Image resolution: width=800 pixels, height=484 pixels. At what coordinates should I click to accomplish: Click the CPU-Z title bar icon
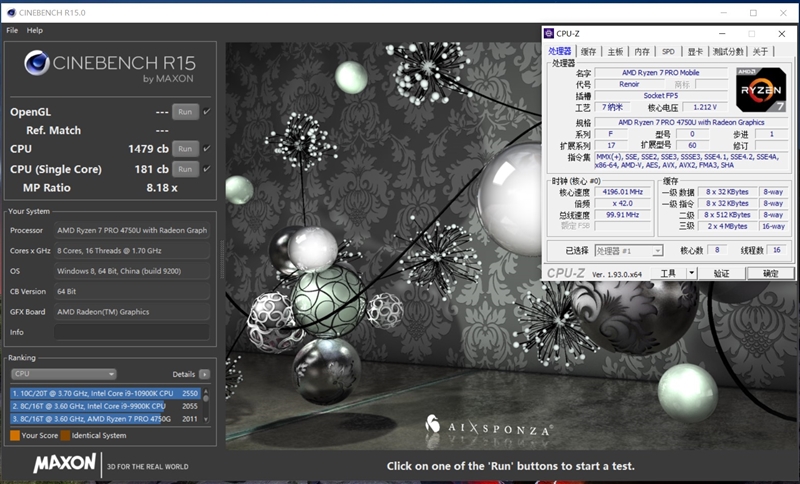(549, 34)
